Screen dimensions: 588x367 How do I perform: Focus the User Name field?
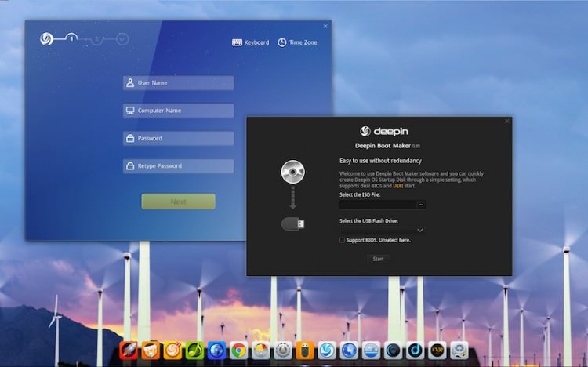pos(179,83)
